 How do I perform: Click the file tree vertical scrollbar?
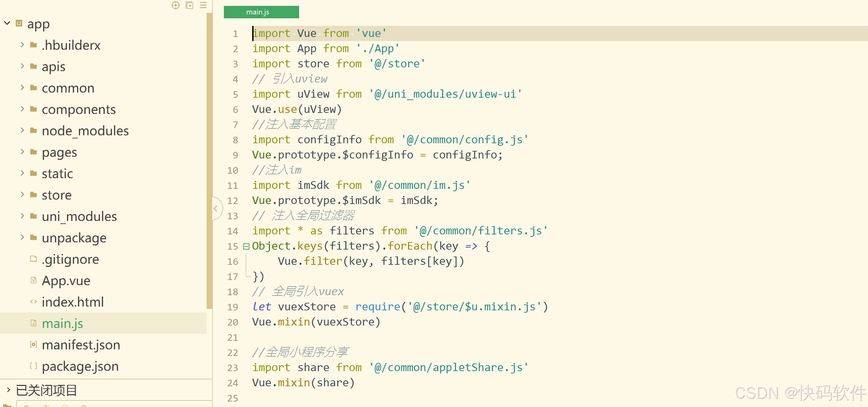point(209,161)
